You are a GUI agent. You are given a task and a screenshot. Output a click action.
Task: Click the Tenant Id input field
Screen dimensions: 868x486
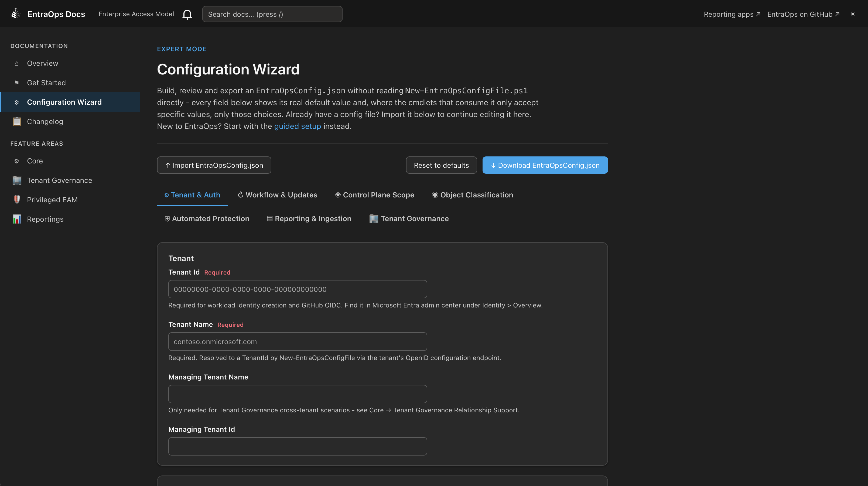[x=298, y=289]
